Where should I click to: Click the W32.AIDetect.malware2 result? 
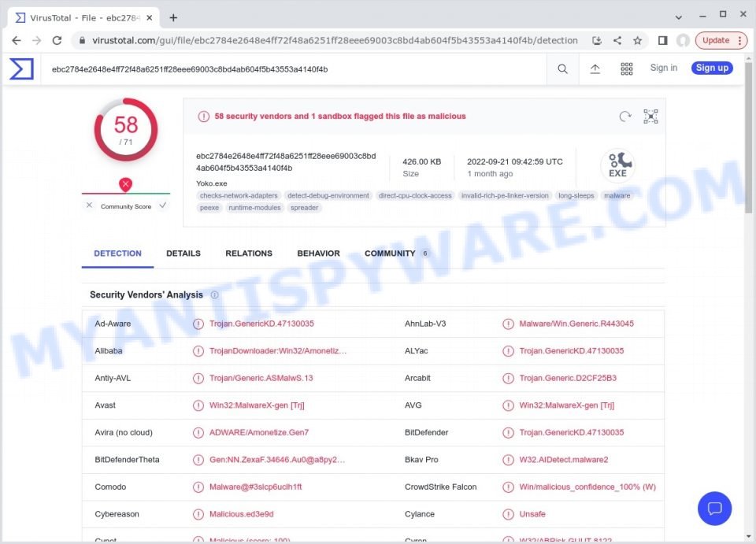(x=563, y=460)
